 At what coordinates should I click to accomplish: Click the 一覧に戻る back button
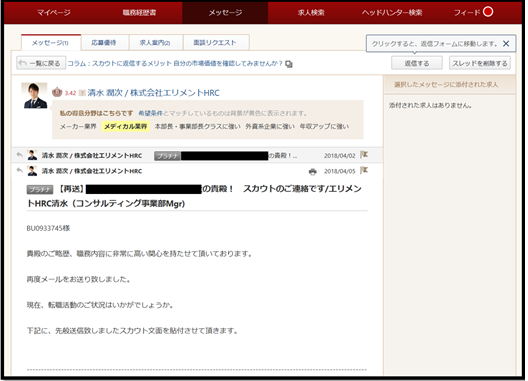click(x=41, y=63)
